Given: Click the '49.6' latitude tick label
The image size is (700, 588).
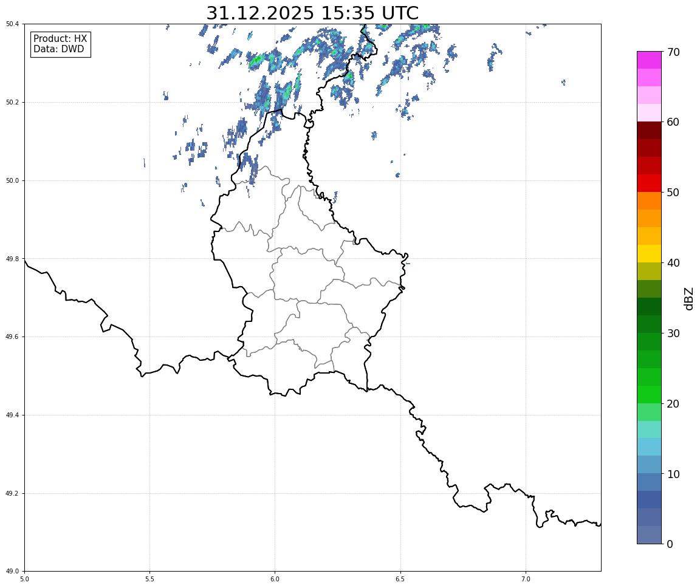Looking at the screenshot, I should [x=12, y=337].
